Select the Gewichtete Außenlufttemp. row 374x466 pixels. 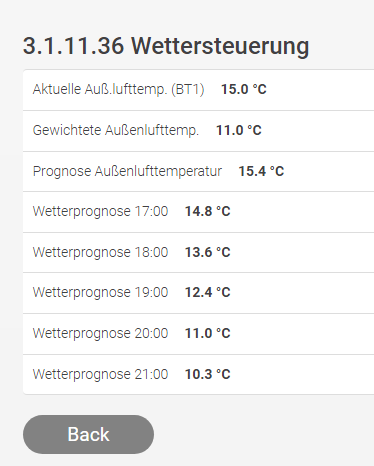(x=198, y=131)
